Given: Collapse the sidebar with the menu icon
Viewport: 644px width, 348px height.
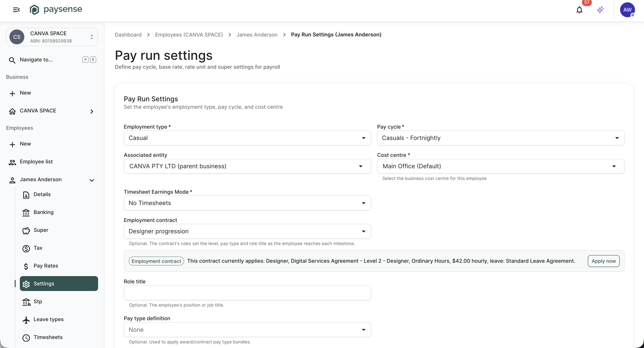Looking at the screenshot, I should (16, 10).
